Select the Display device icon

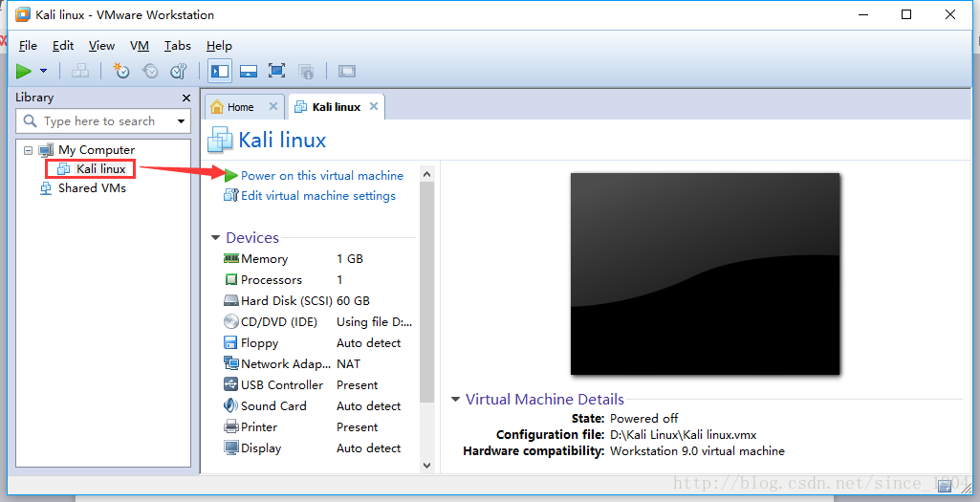pos(231,448)
